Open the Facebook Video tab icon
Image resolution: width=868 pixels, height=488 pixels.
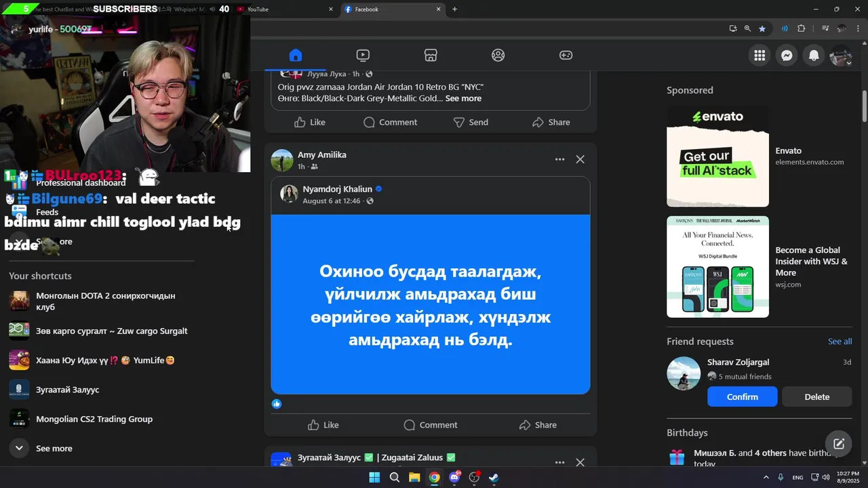point(363,56)
